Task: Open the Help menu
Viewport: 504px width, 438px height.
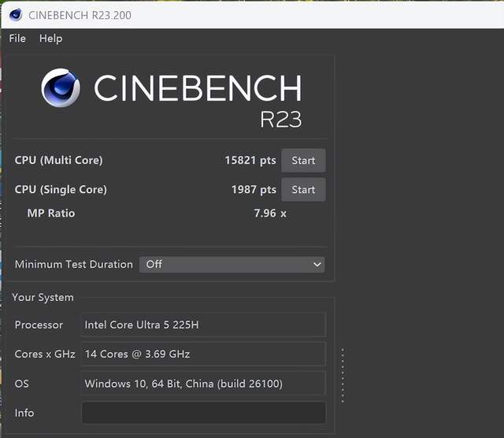Action: 50,39
